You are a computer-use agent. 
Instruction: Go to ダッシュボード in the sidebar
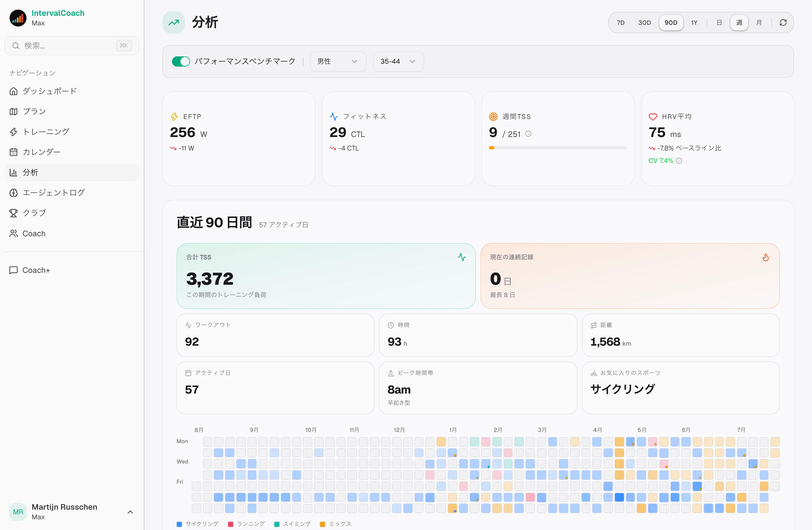pyautogui.click(x=72, y=91)
